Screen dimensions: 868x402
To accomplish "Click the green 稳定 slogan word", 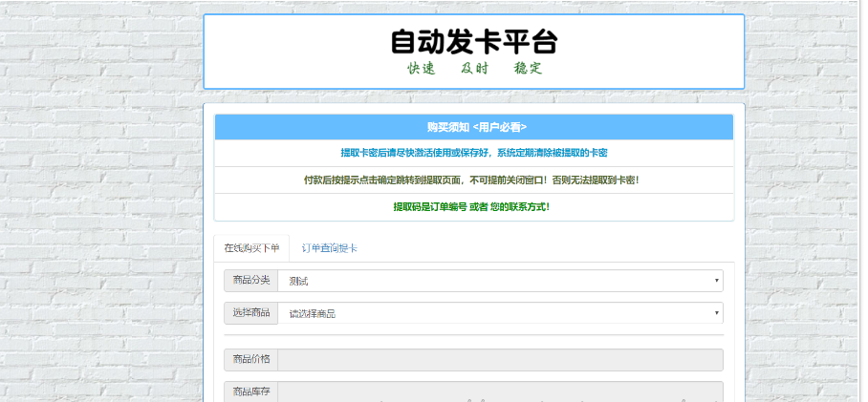I will point(528,69).
